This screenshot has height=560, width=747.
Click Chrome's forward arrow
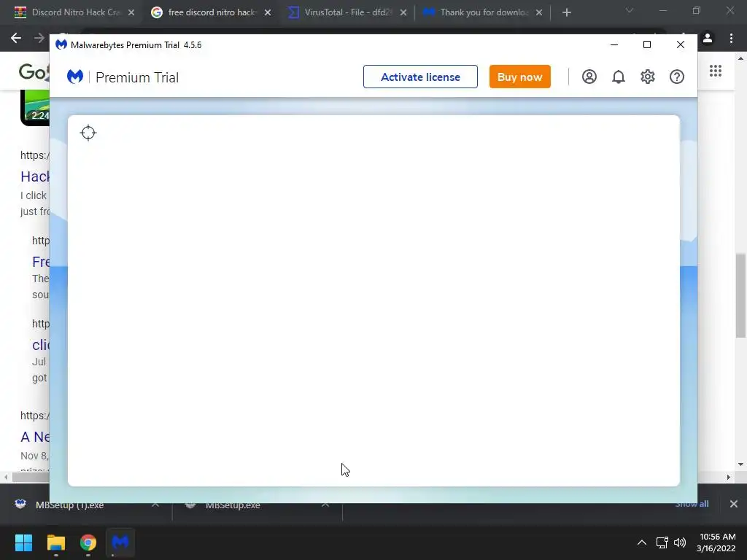point(39,38)
